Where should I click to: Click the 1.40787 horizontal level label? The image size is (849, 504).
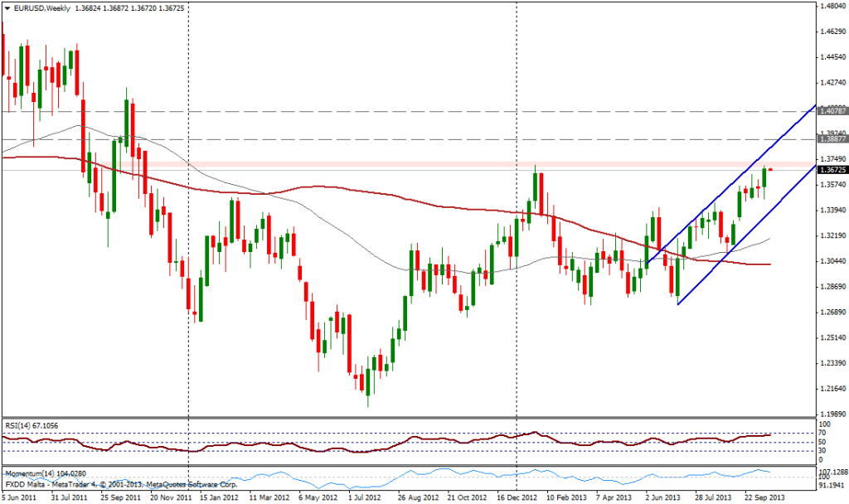tap(832, 110)
